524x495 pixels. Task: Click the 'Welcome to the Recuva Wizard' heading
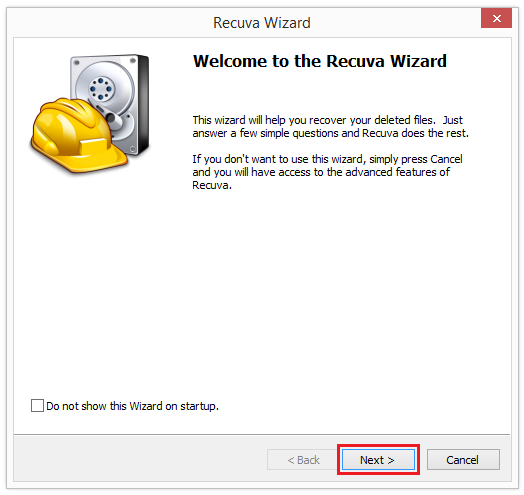[x=319, y=61]
